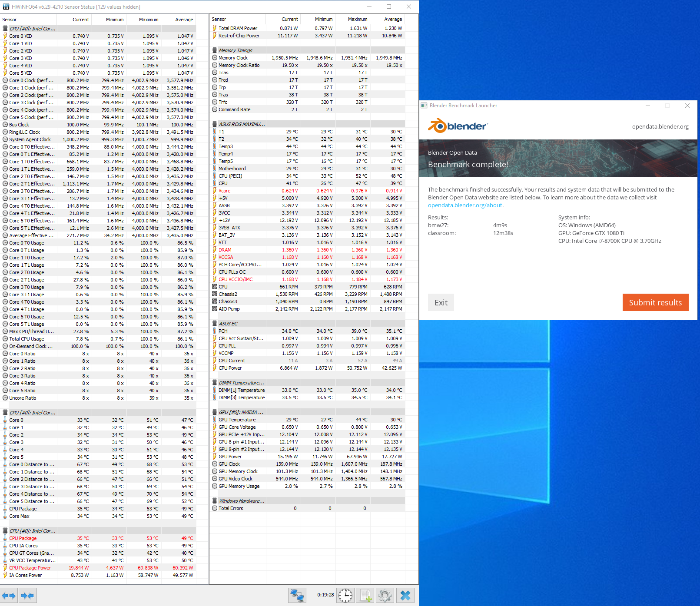This screenshot has height=606, width=700.
Task: Select the CPU Current row
Action: point(308,361)
